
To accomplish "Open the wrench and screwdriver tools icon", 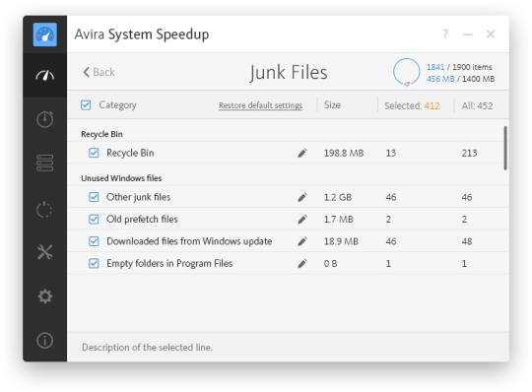I will point(44,252).
